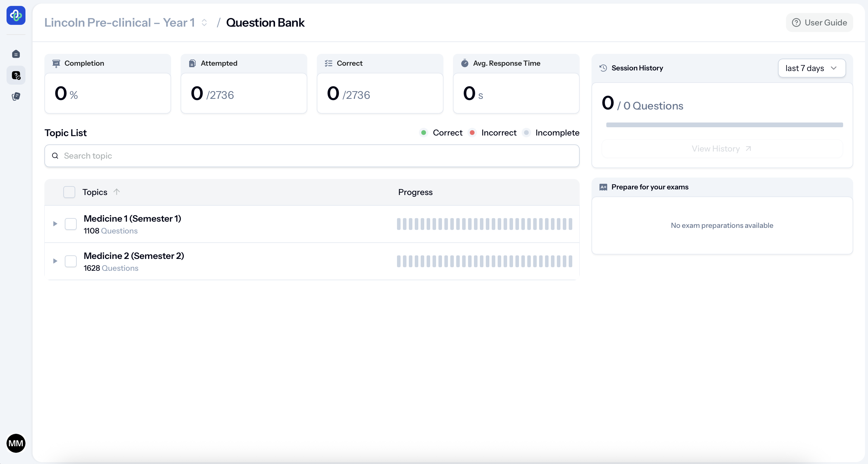Focus the Search topic field
This screenshot has height=464, width=868.
[x=312, y=156]
